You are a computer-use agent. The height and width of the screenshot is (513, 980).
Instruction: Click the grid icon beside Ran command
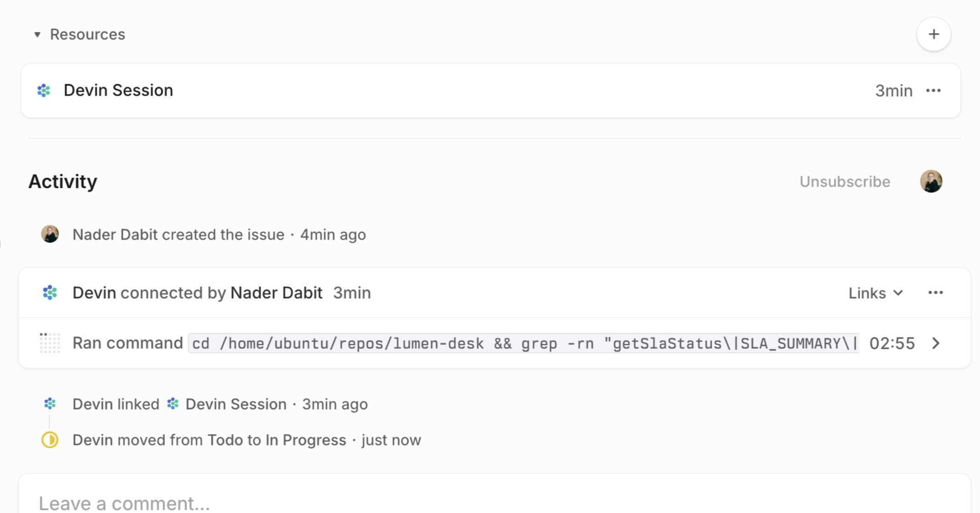(50, 343)
